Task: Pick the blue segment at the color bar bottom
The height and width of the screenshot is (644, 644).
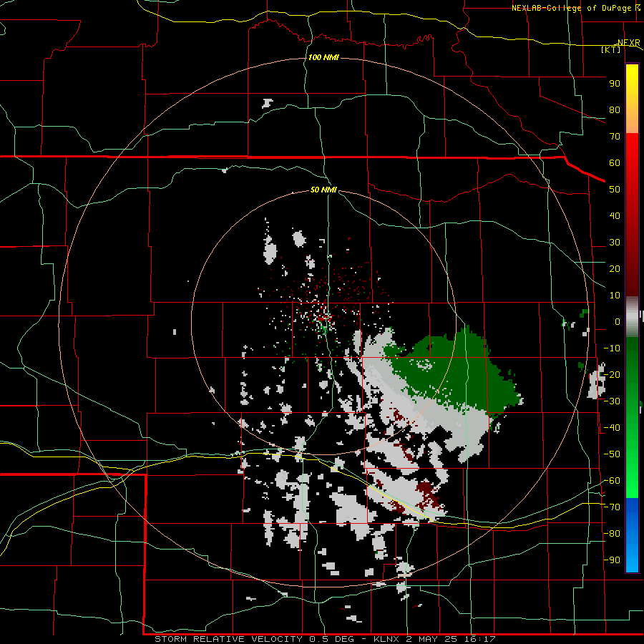Action: click(x=632, y=535)
